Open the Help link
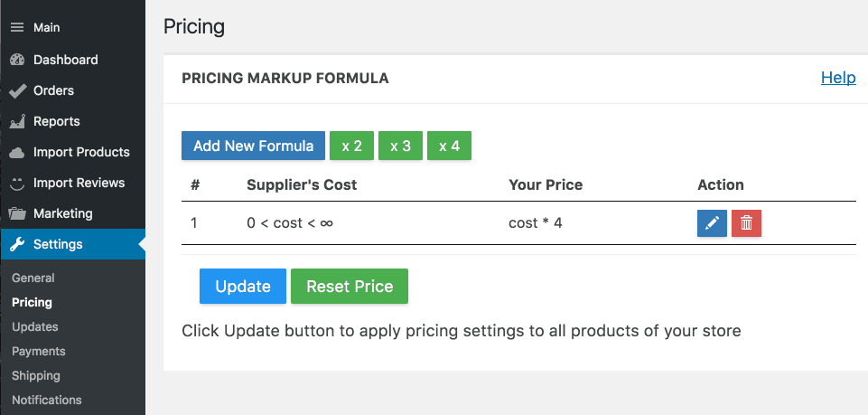This screenshot has width=868, height=415. tap(838, 78)
